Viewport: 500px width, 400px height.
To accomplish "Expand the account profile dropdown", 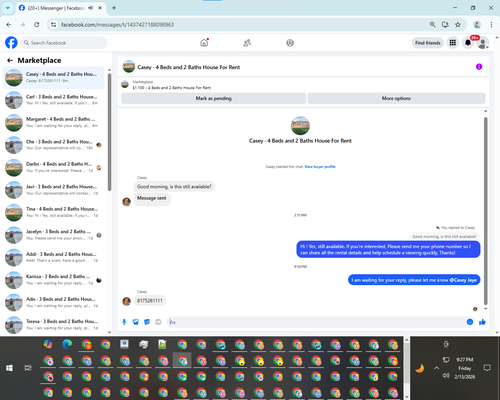I will (483, 43).
